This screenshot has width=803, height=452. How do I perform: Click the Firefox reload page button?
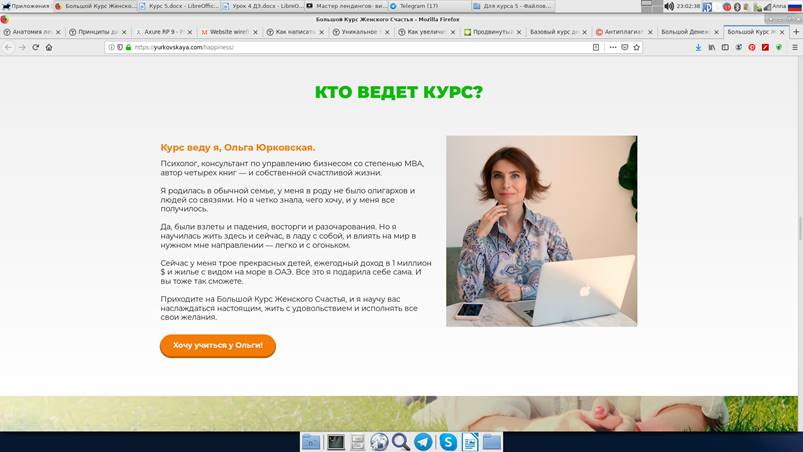[35, 47]
